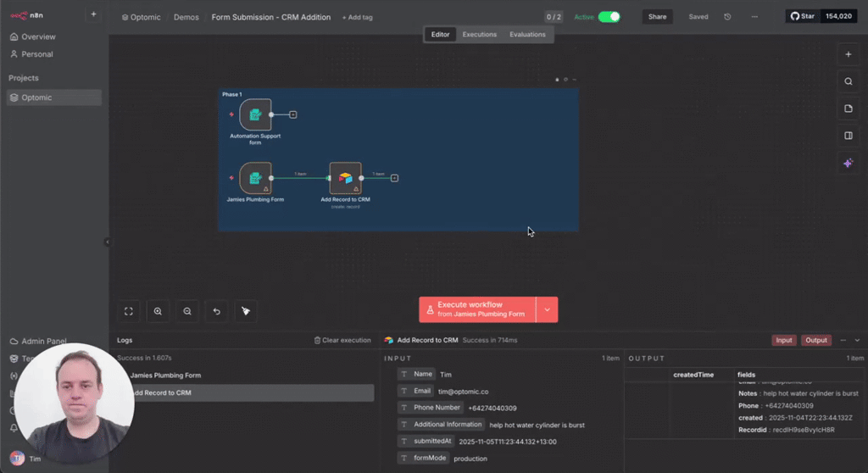Click the Success in 1.607s status
Image resolution: width=868 pixels, height=473 pixels.
[144, 358]
